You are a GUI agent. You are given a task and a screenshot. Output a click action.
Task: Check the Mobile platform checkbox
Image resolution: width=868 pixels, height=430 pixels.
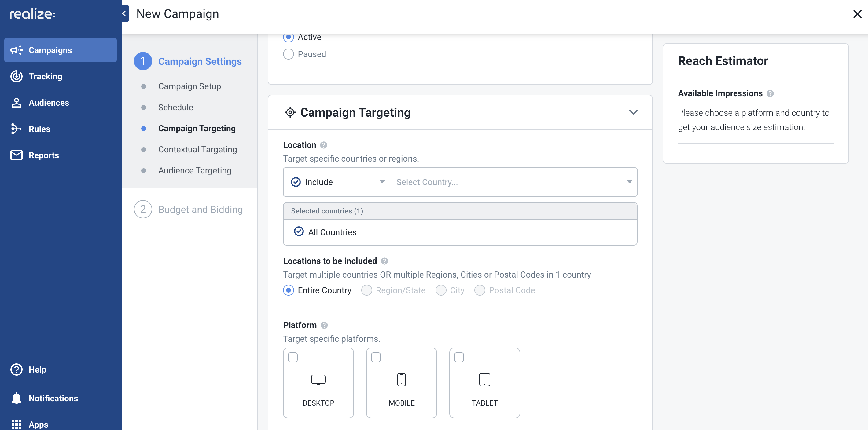point(376,357)
